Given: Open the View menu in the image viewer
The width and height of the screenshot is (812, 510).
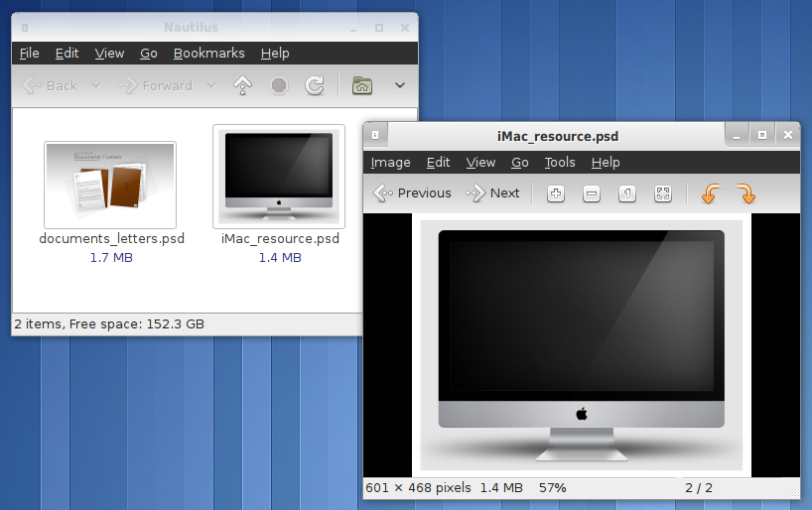Looking at the screenshot, I should 480,163.
